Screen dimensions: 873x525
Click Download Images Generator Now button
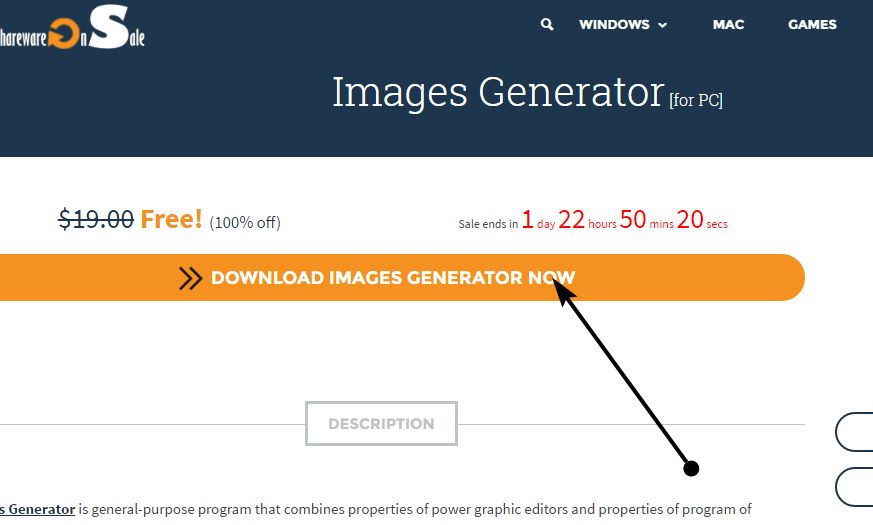(x=402, y=278)
